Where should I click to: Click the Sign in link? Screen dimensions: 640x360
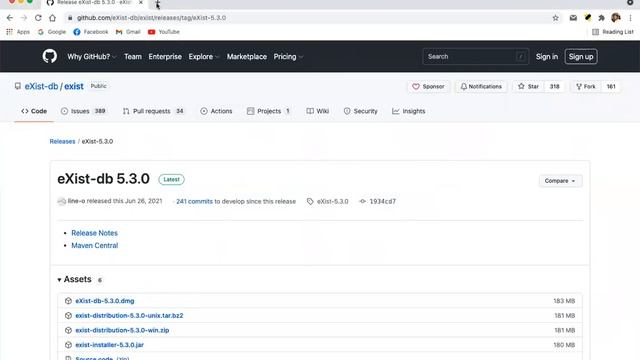[547, 57]
